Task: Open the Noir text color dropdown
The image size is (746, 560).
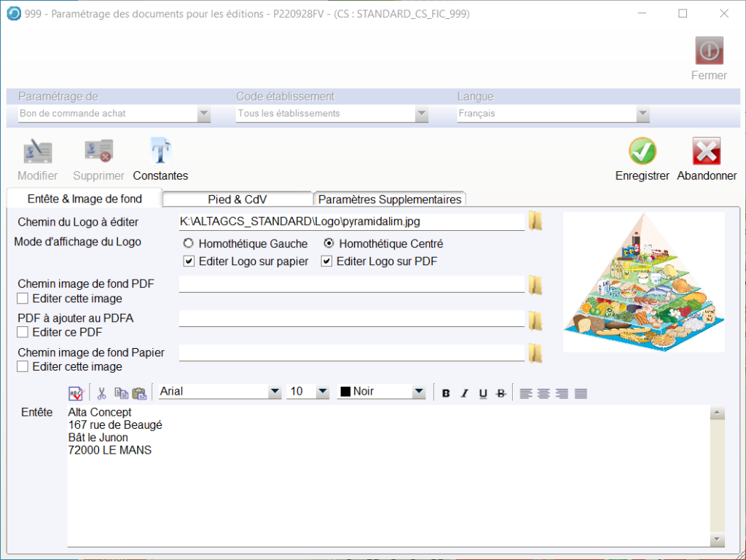Action: point(418,392)
